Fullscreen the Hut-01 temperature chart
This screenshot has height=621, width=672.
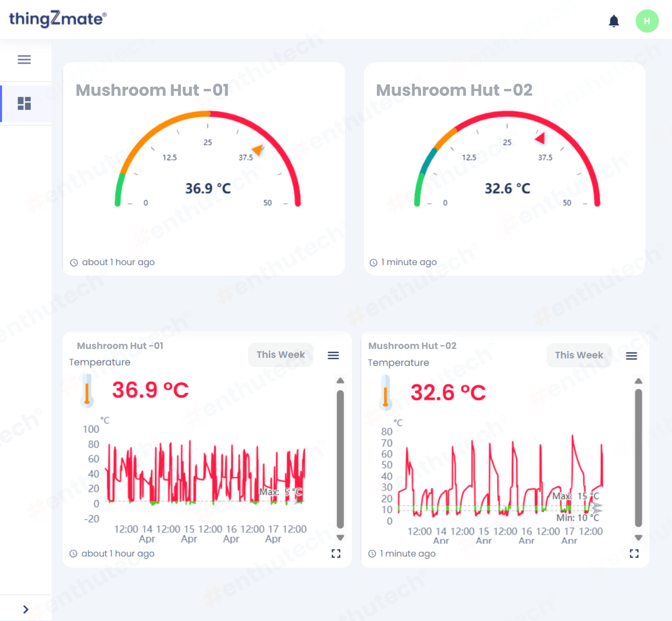pos(336,554)
